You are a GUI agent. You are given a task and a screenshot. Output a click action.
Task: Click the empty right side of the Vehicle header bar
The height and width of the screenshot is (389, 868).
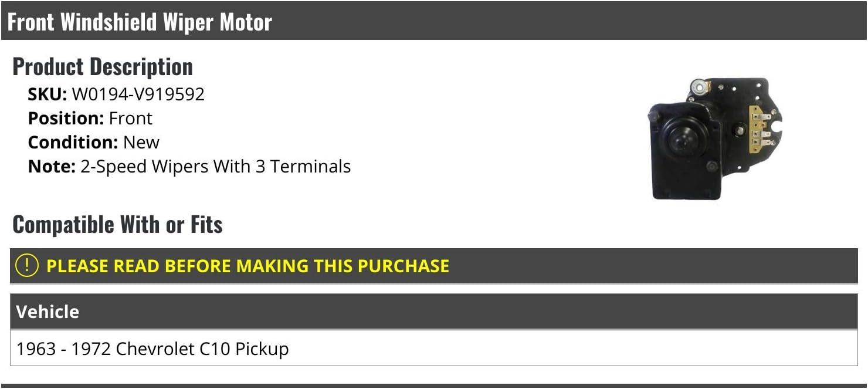coord(645,312)
